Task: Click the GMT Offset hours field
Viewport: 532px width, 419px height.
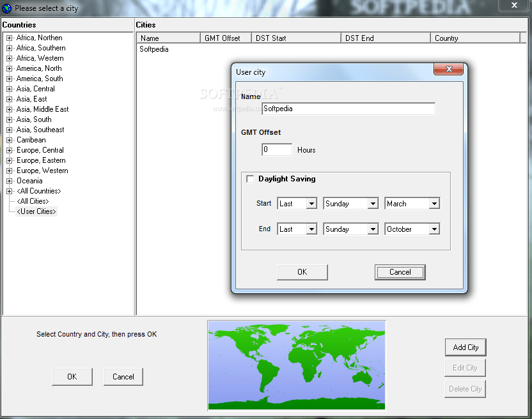Action: point(276,149)
